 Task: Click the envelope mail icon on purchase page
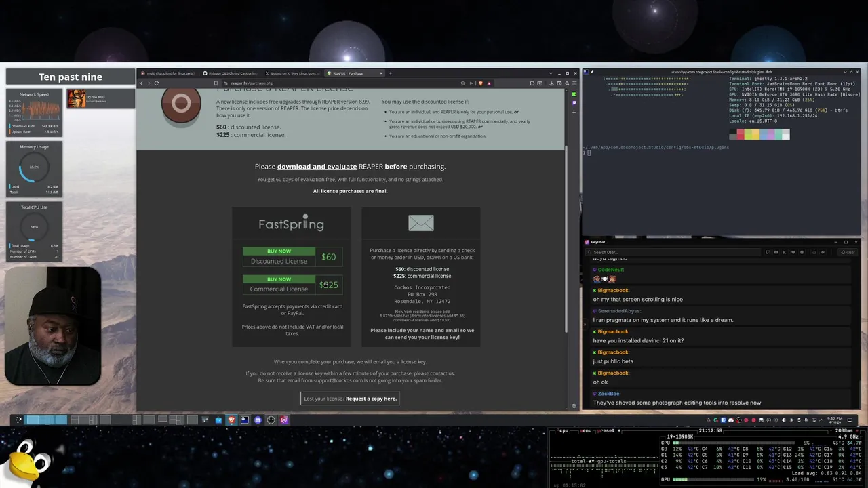420,223
